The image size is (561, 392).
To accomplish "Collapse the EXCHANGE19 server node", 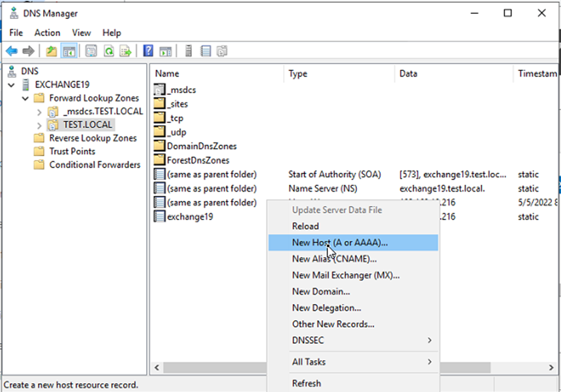I will (x=12, y=85).
